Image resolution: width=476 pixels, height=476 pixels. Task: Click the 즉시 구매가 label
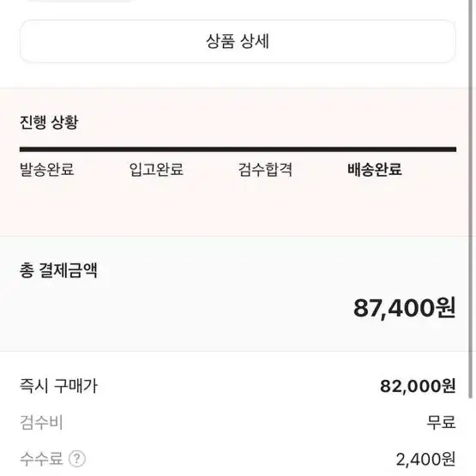coord(58,386)
